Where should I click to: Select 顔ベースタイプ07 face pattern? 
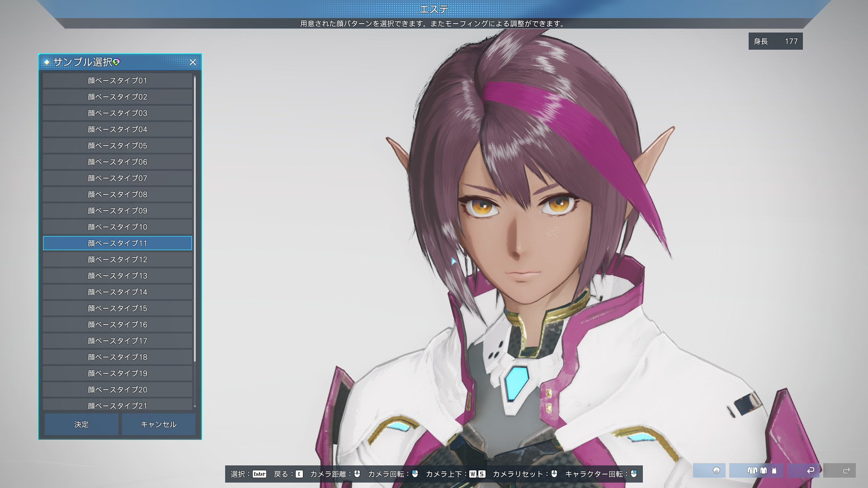pyautogui.click(x=118, y=178)
